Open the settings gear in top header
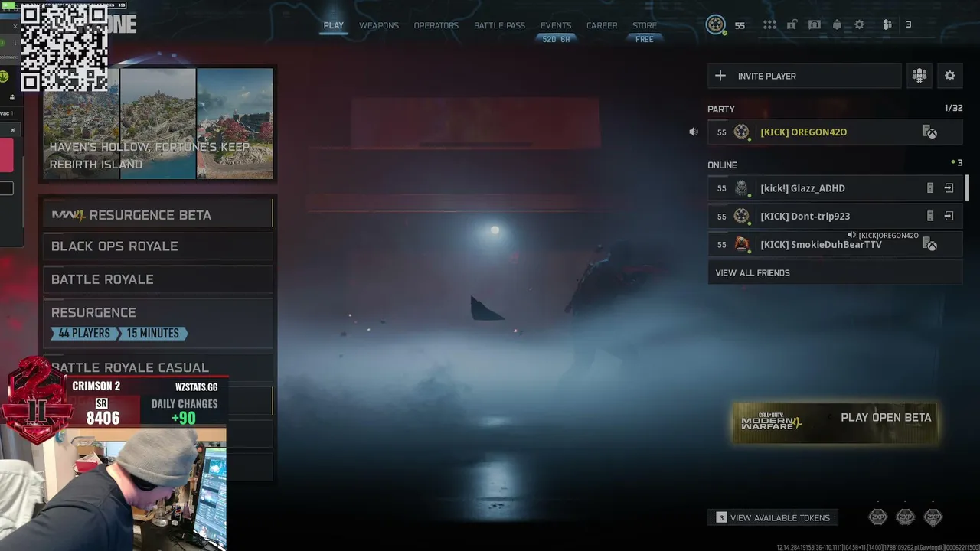980x551 pixels. coord(860,24)
